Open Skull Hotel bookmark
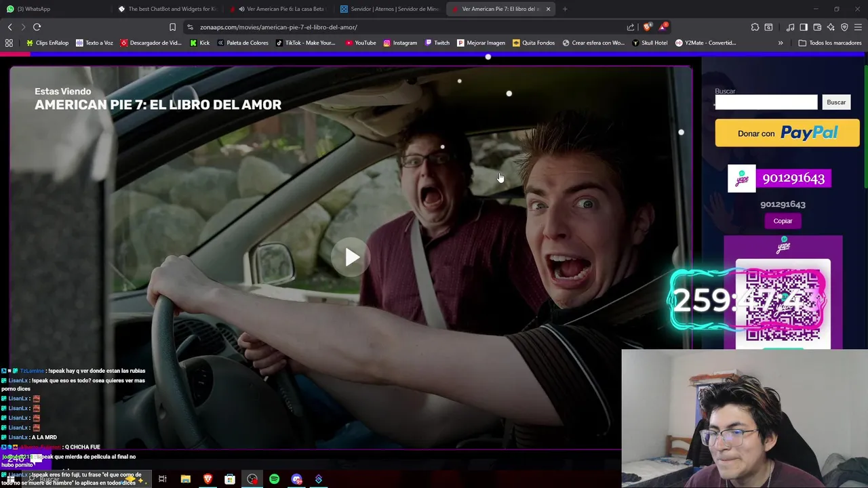 click(650, 43)
